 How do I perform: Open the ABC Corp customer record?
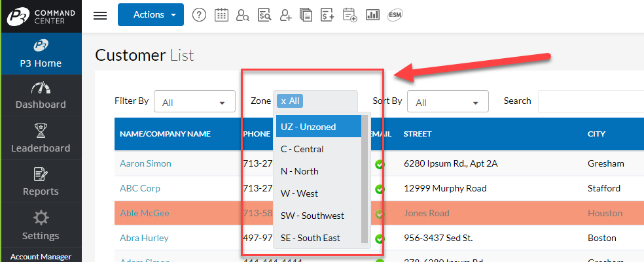140,188
